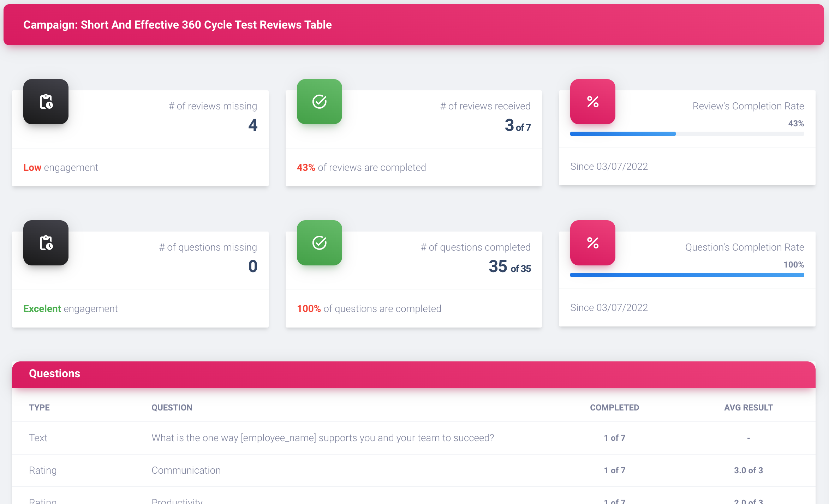
Task: Open the Questions section header
Action: (x=54, y=374)
